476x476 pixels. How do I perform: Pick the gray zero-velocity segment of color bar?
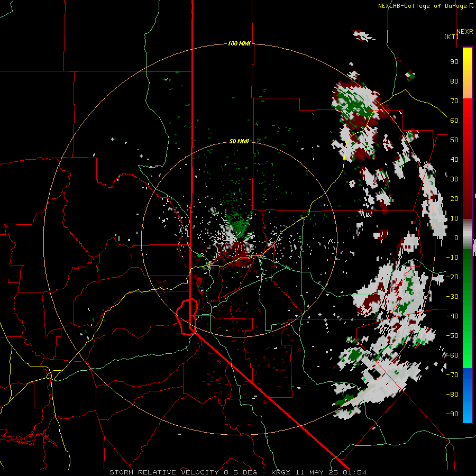click(x=467, y=234)
